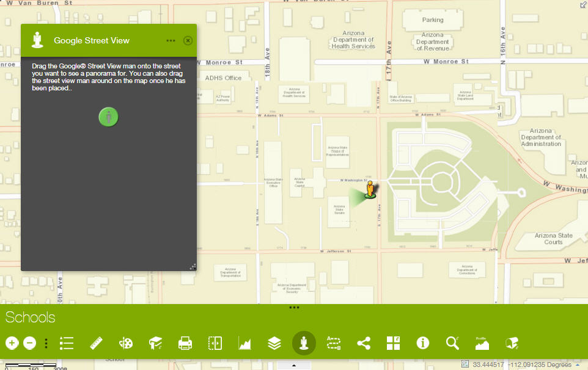Close the Google Street View panel
588x370 pixels.
click(x=188, y=40)
